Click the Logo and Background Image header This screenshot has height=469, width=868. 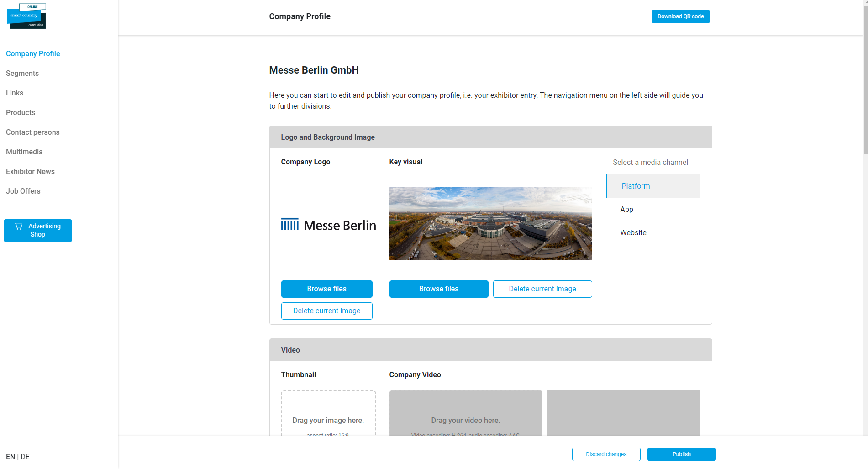tap(491, 137)
